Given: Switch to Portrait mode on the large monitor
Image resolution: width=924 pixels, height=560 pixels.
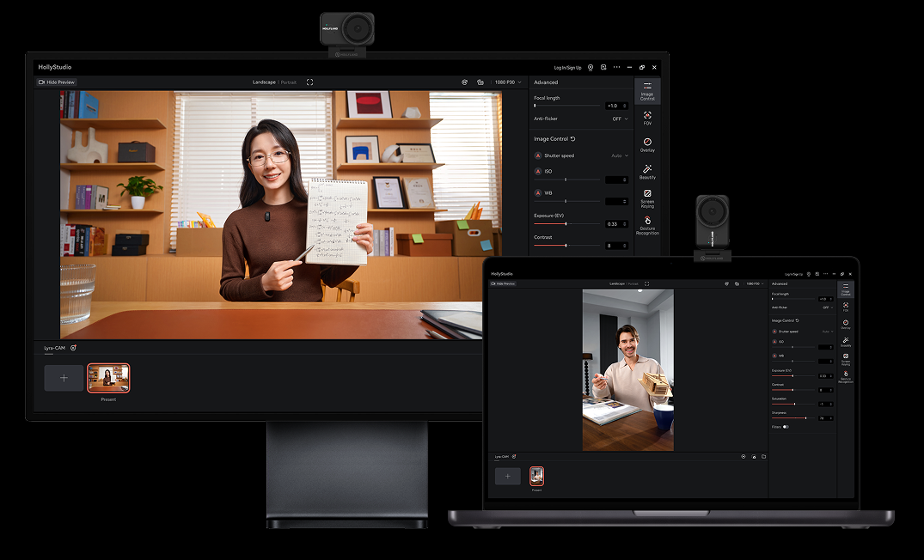Looking at the screenshot, I should [288, 82].
